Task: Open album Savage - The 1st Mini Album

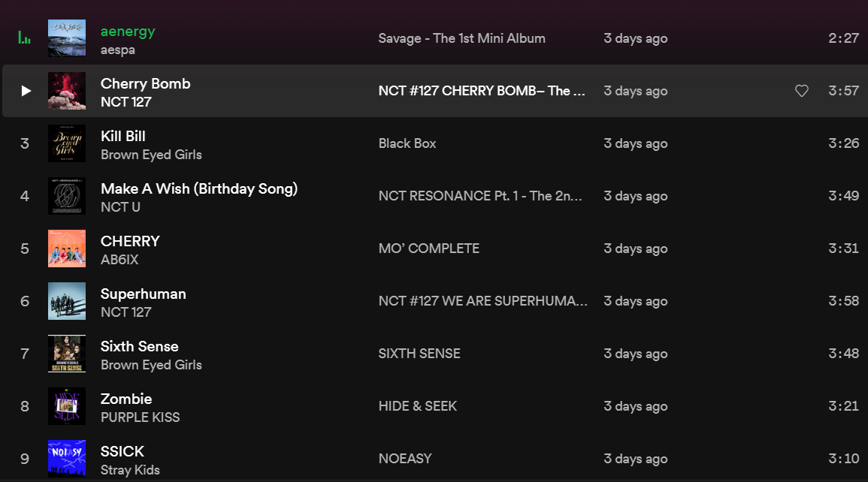Action: pos(461,38)
